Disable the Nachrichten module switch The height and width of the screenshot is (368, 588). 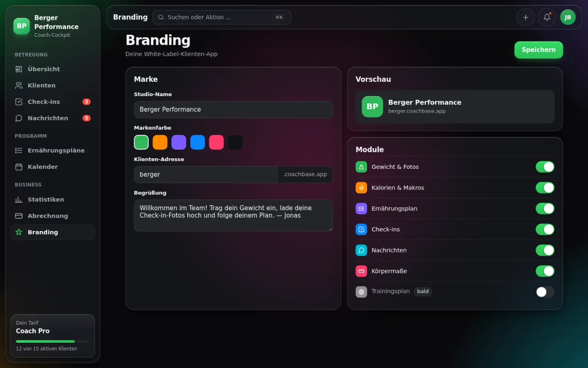pos(545,250)
